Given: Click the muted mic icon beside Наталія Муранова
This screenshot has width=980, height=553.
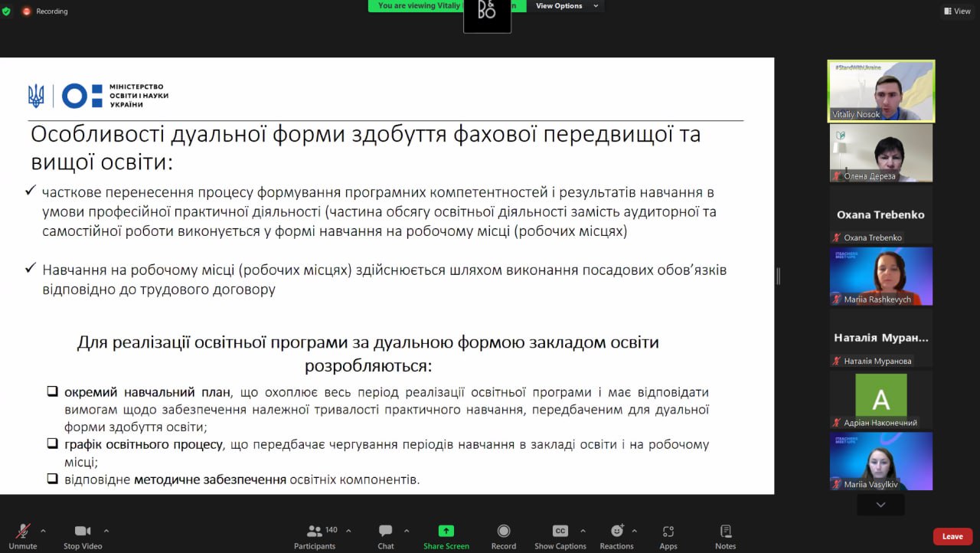Looking at the screenshot, I should pos(838,361).
